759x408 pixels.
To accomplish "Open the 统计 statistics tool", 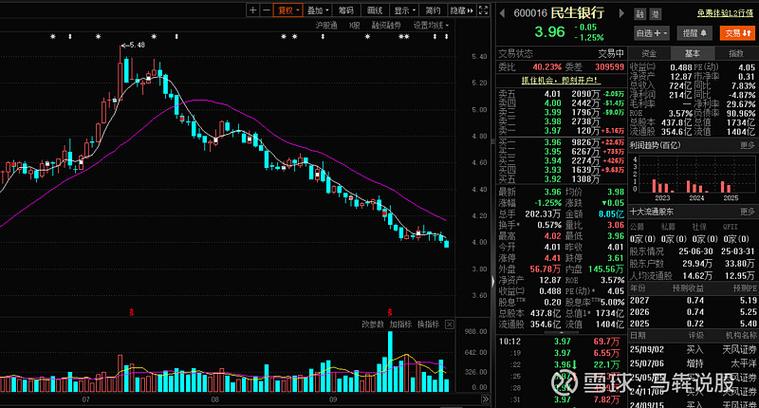I will click(x=430, y=10).
